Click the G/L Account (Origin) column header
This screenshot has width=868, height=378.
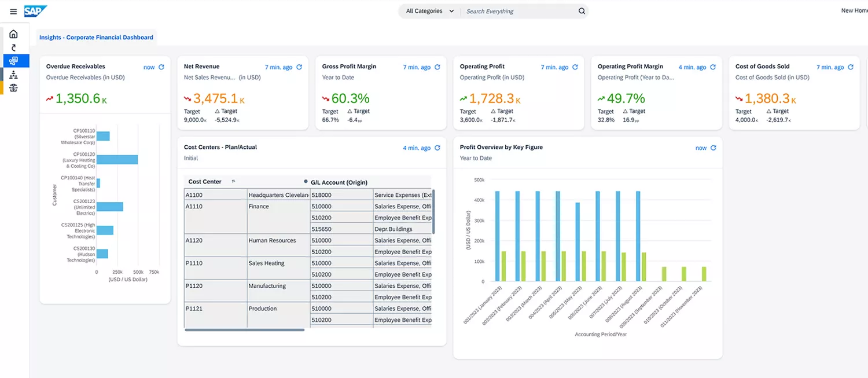coord(339,182)
